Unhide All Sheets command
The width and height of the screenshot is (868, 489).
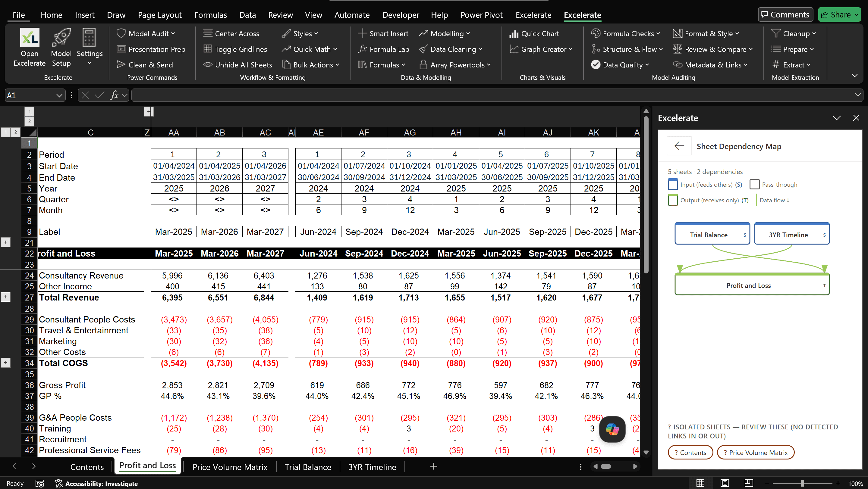click(x=238, y=65)
